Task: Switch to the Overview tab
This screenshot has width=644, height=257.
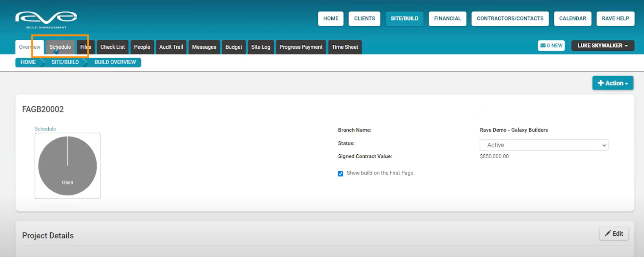Action: (30, 47)
